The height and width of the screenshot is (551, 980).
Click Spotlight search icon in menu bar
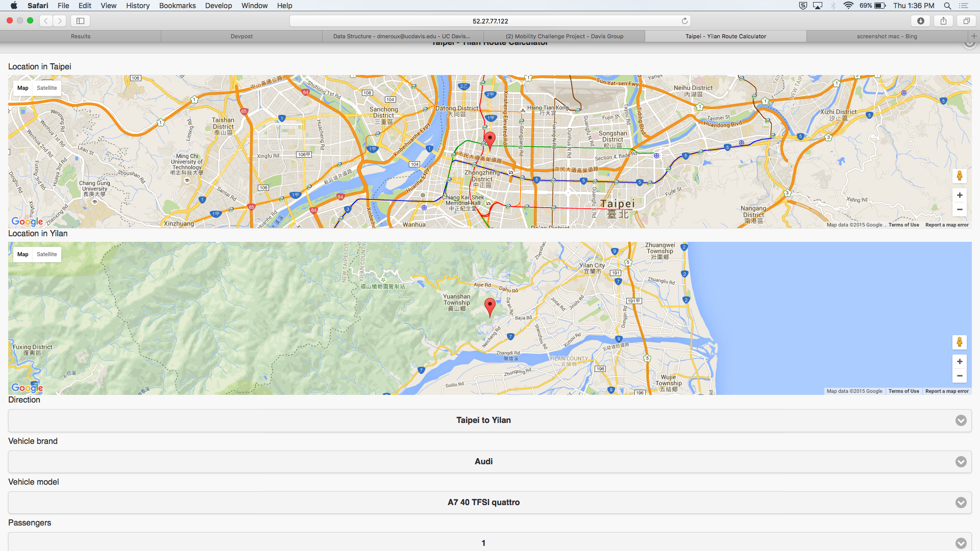coord(947,6)
